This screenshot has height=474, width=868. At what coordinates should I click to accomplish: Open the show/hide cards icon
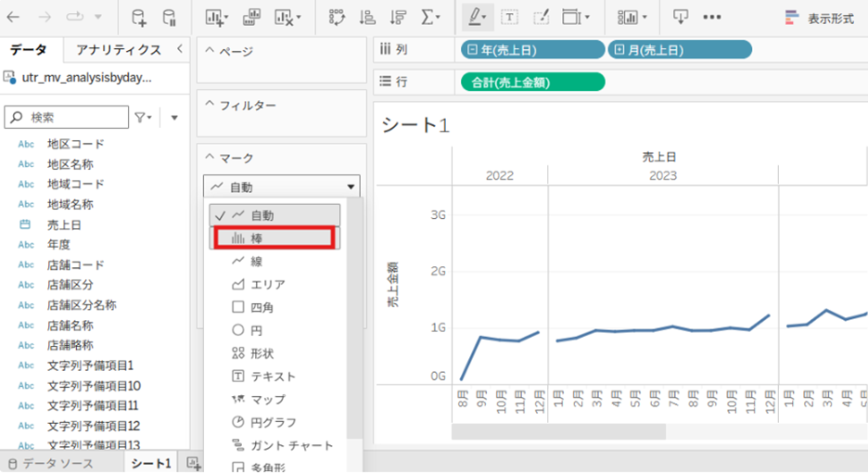pos(632,18)
